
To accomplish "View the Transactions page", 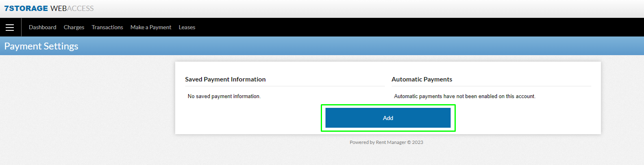I will [107, 27].
